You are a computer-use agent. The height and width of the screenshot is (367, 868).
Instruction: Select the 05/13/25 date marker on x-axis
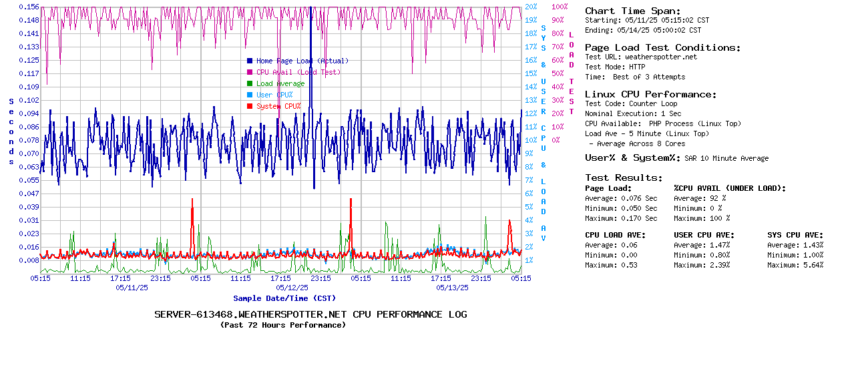[x=453, y=288]
